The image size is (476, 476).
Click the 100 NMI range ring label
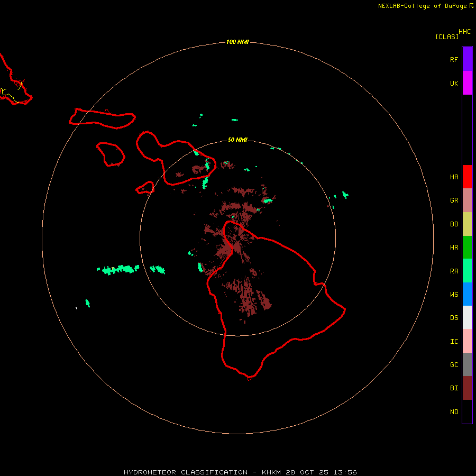pyautogui.click(x=237, y=42)
